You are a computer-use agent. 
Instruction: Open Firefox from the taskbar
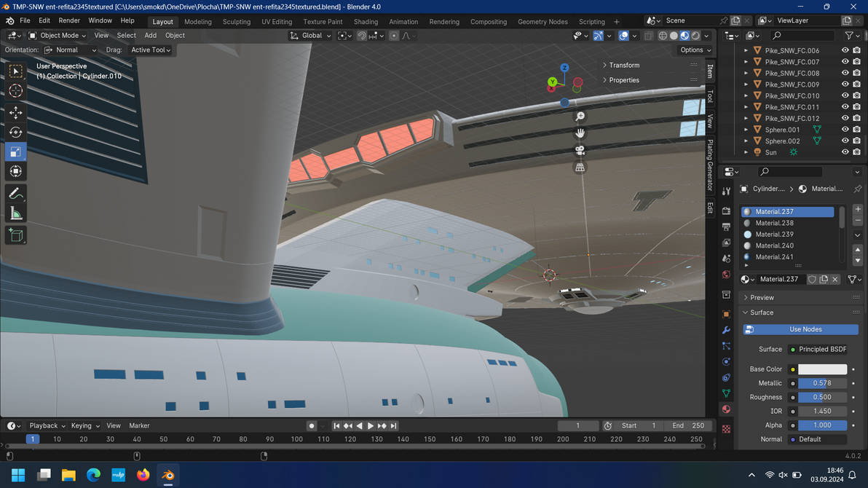tap(143, 475)
